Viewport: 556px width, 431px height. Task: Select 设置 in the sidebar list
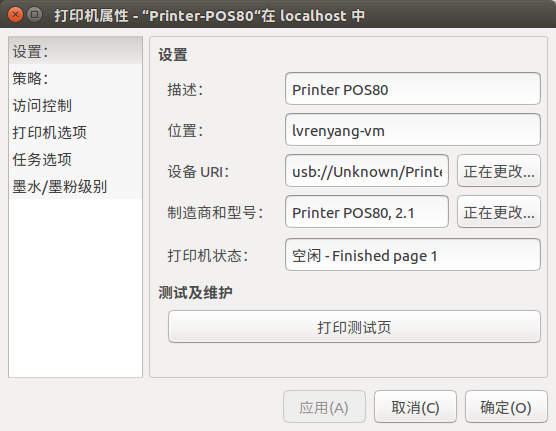(76, 51)
